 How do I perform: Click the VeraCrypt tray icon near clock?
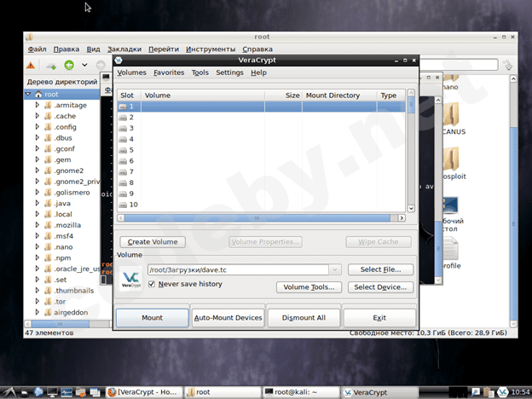pyautogui.click(x=502, y=392)
